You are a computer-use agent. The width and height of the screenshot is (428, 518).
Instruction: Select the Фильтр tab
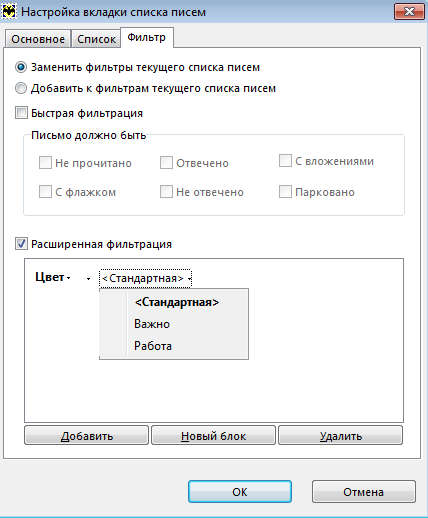click(x=147, y=37)
